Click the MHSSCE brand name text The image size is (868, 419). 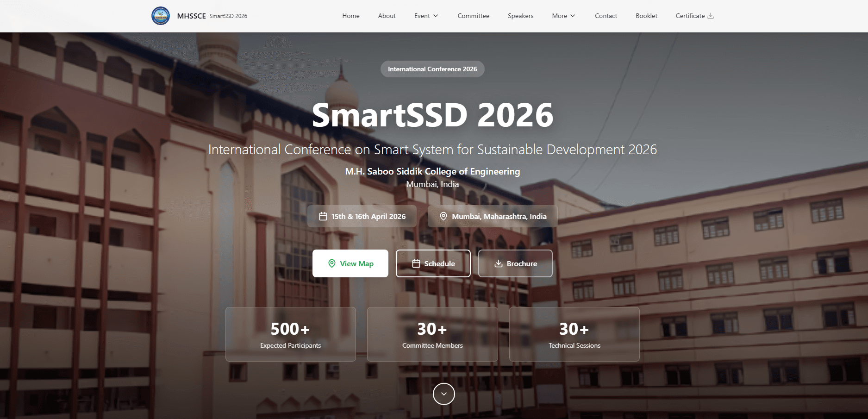191,16
